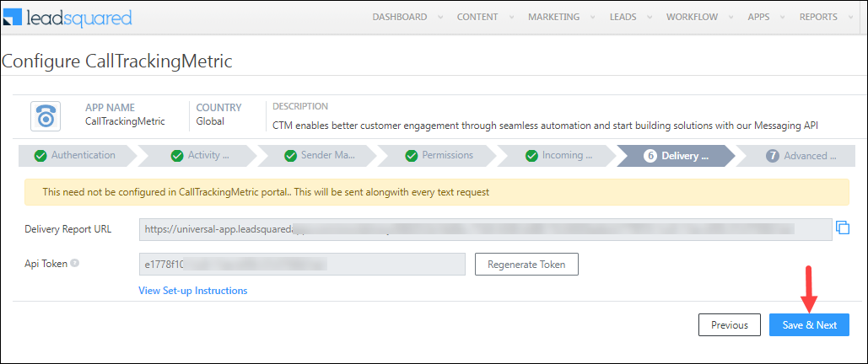Viewport: 868px width, 364px height.
Task: Click the 'Delivery Report URL' label
Action: point(68,229)
